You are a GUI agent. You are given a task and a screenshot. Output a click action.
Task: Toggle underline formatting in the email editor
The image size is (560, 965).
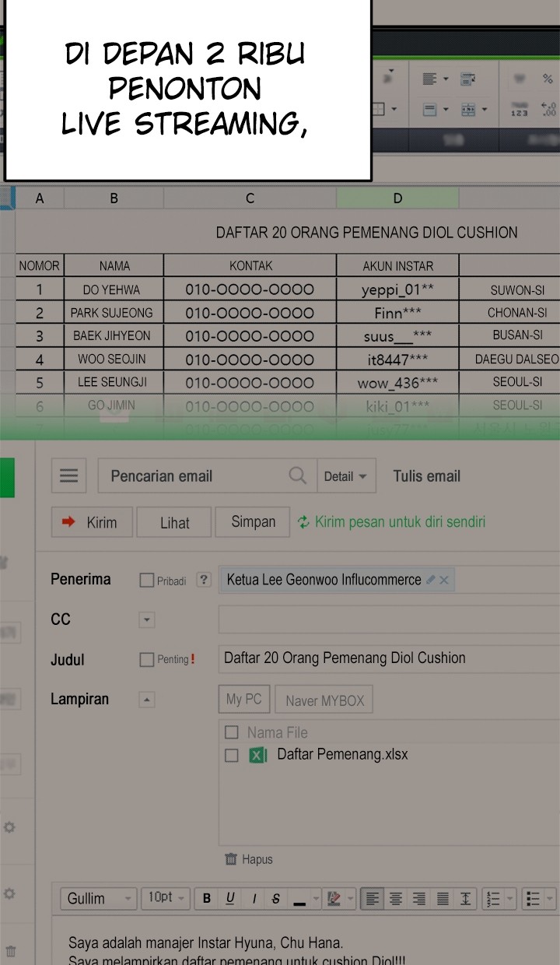230,899
